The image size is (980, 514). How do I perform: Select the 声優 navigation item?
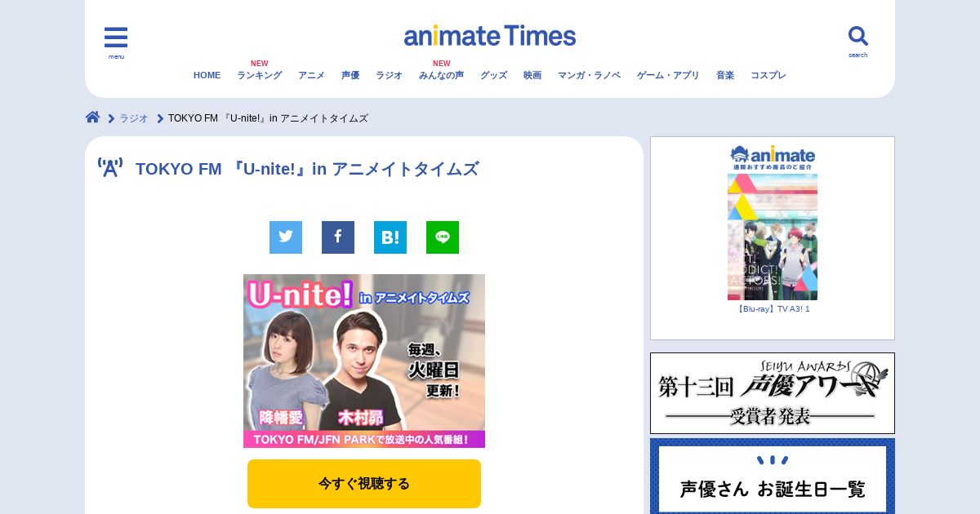click(350, 75)
